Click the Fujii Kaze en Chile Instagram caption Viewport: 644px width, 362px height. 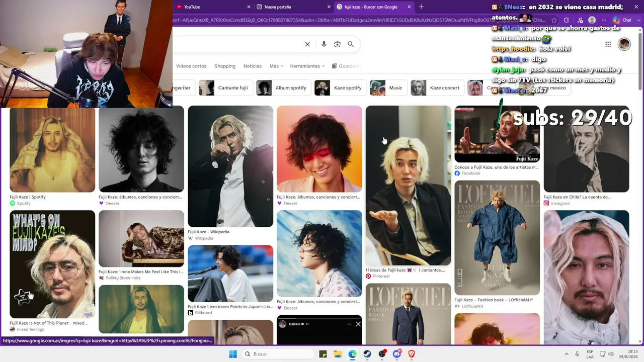(577, 197)
